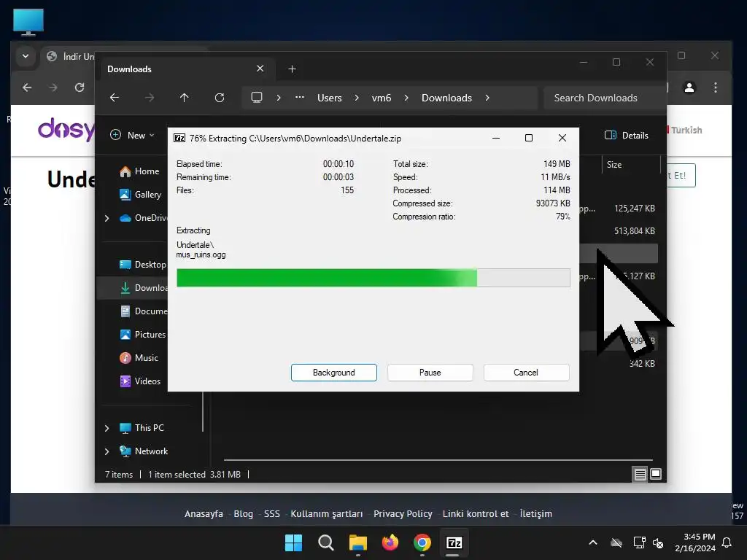
Task: Open Chrome three-dot menu
Action: point(716,87)
